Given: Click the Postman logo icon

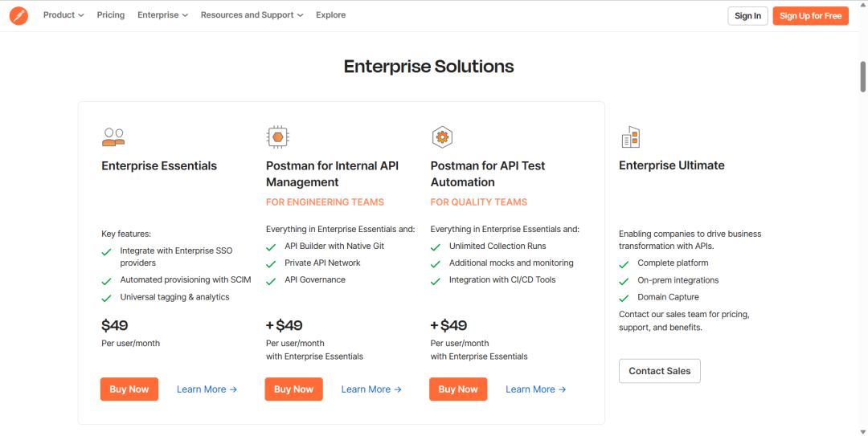Looking at the screenshot, I should click(18, 15).
